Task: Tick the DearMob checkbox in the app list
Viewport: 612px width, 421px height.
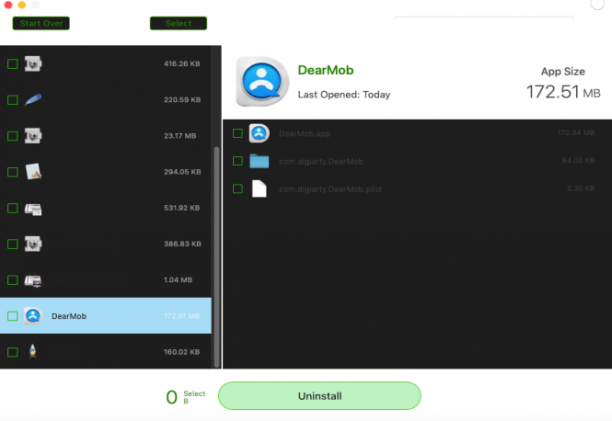Action: point(12,316)
